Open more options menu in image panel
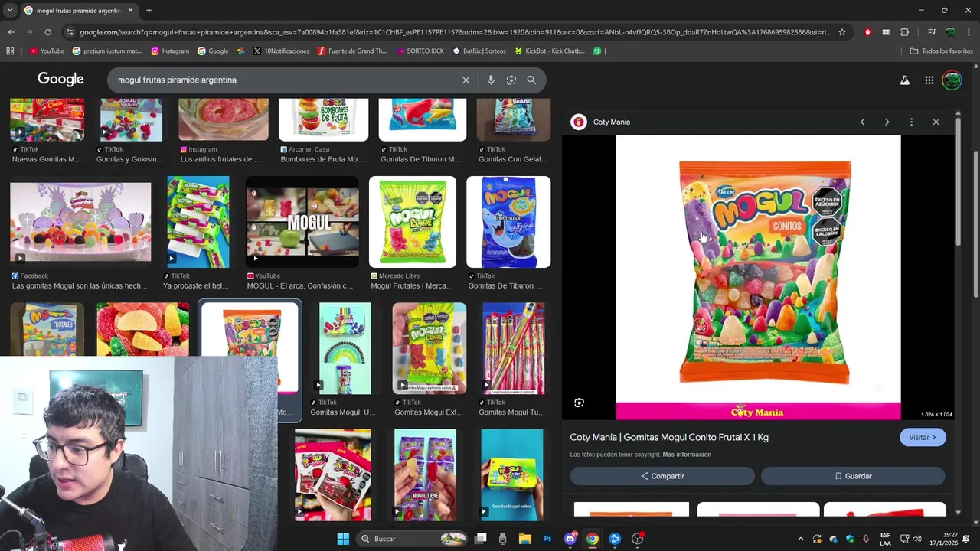This screenshot has width=980, height=551. 911,122
